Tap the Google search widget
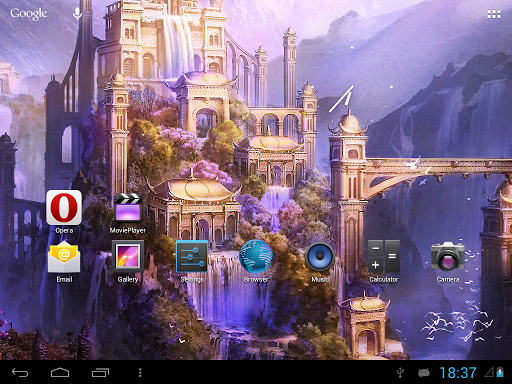 coord(29,14)
